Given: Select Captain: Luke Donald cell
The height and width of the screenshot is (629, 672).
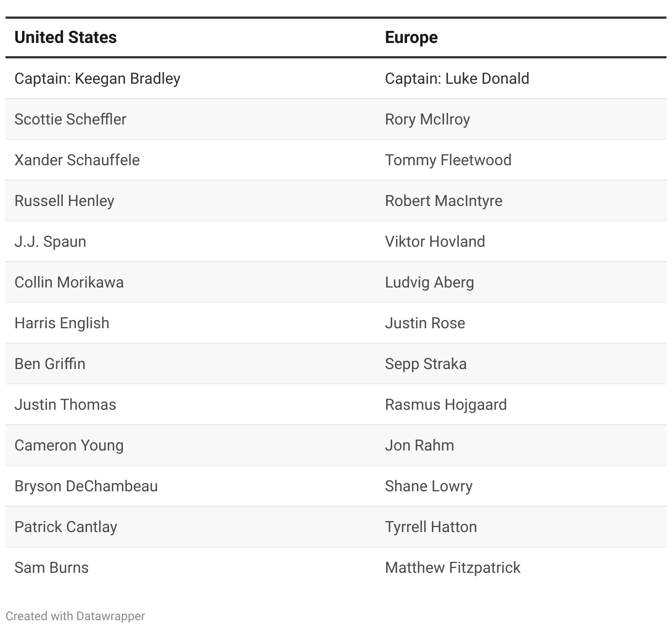Looking at the screenshot, I should tap(457, 79).
